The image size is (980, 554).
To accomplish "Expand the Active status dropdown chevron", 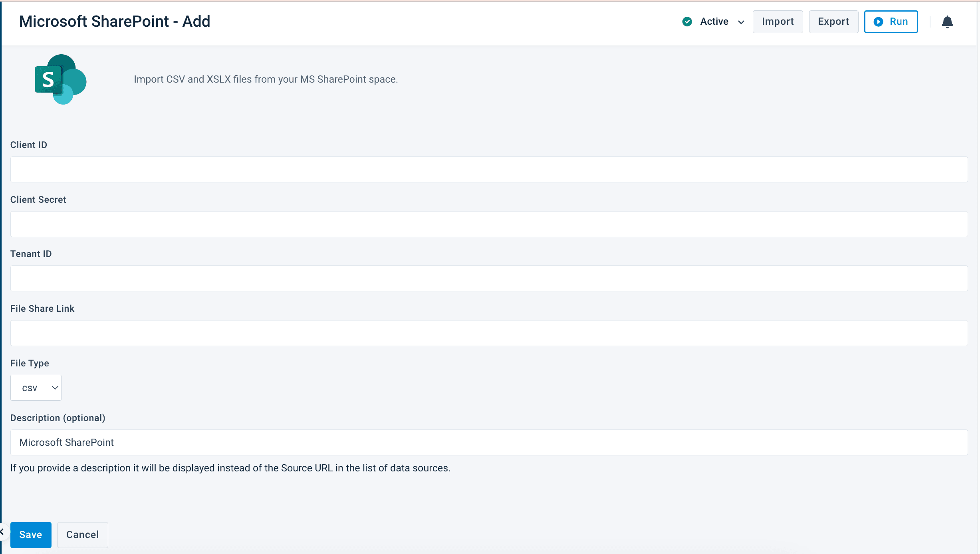I will click(x=741, y=22).
